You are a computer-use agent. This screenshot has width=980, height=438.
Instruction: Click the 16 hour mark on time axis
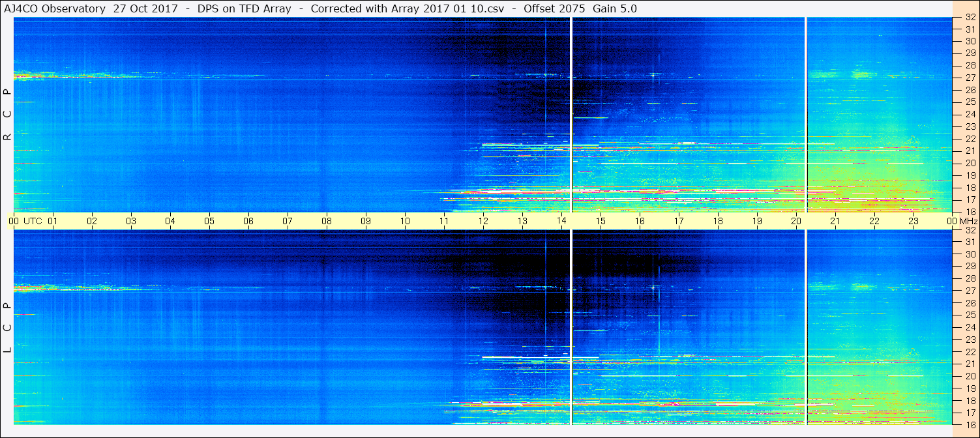(640, 221)
